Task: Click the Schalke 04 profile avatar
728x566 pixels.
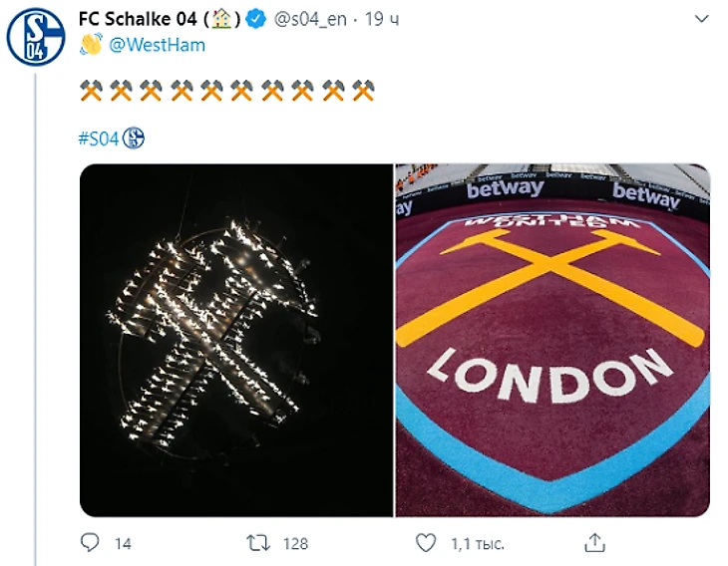Action: (36, 38)
